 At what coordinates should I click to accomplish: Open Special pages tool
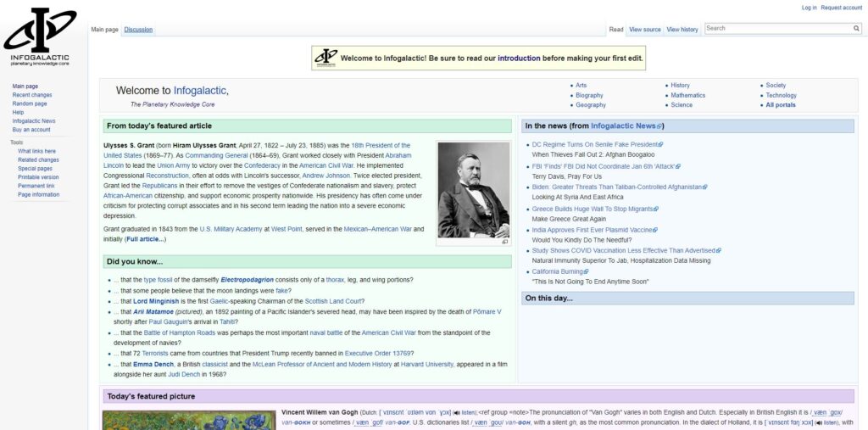click(35, 169)
